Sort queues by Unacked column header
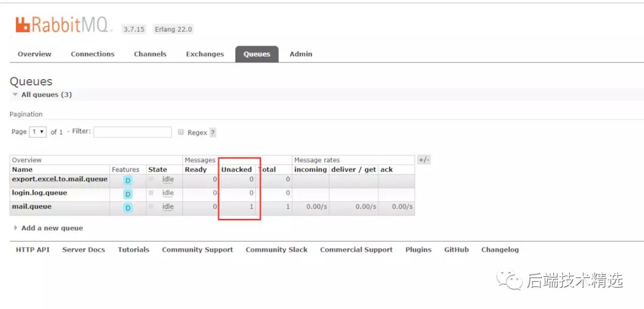This screenshot has width=644, height=309. [x=237, y=170]
